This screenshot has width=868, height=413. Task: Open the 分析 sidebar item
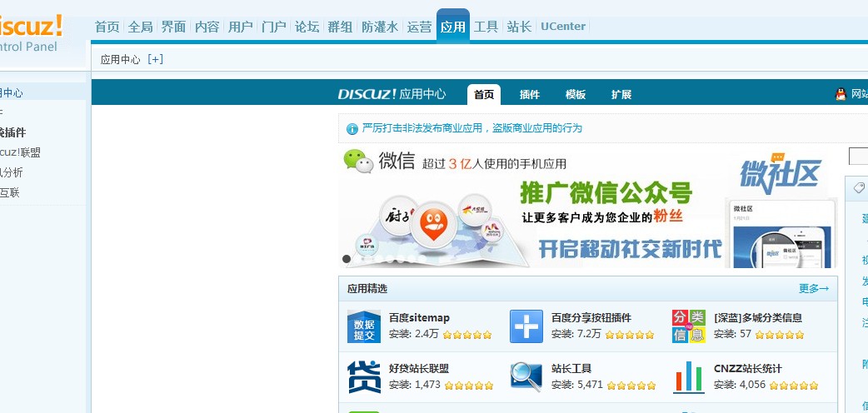[12, 172]
